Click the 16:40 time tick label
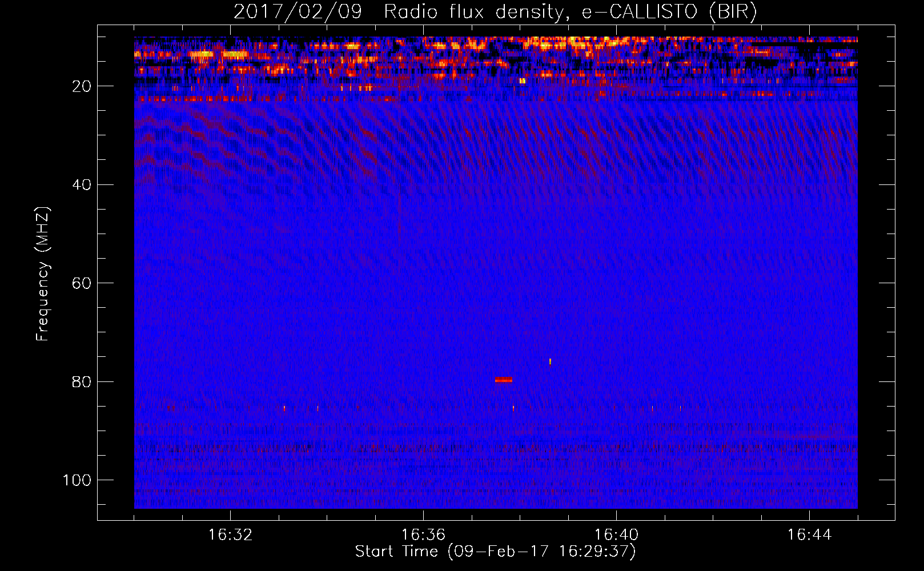Image resolution: width=924 pixels, height=571 pixels. tap(616, 535)
